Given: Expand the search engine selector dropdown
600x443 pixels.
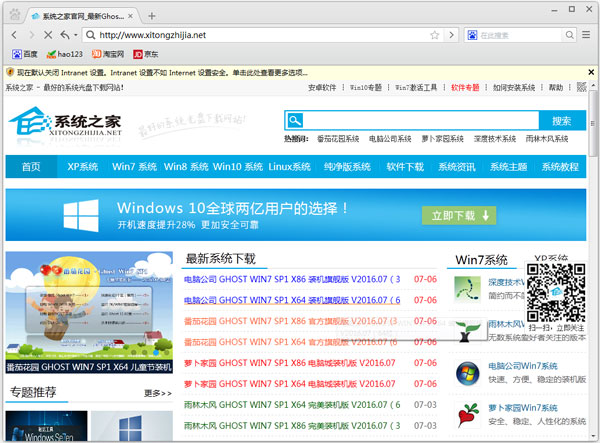Looking at the screenshot, I should (472, 35).
